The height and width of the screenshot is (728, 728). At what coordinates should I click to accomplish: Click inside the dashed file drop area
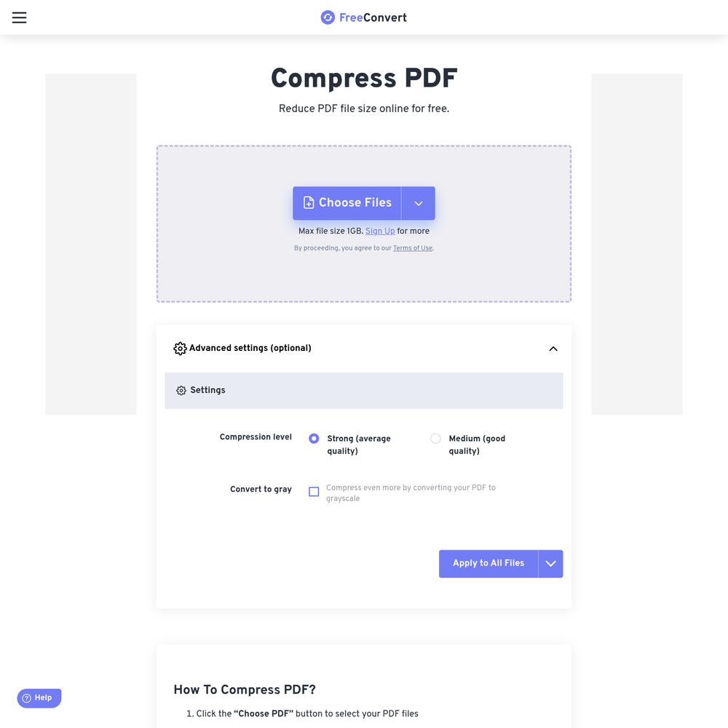[364, 274]
